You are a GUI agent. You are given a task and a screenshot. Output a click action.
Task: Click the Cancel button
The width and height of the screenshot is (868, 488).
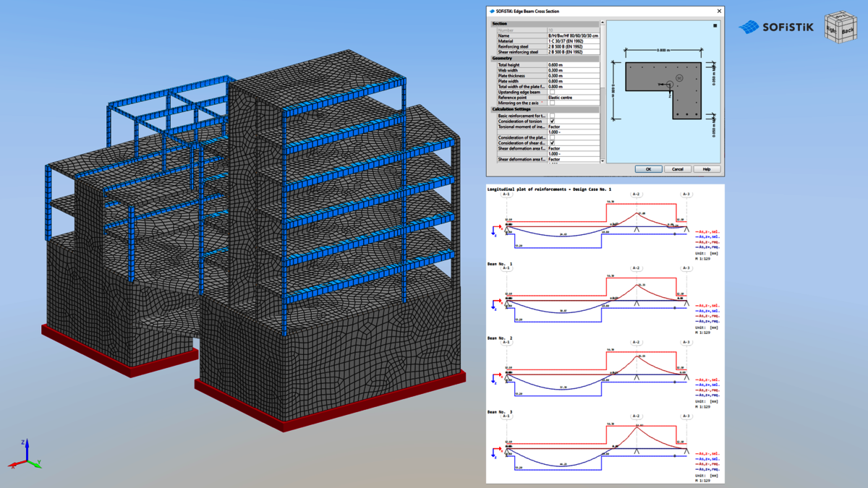[x=677, y=169]
